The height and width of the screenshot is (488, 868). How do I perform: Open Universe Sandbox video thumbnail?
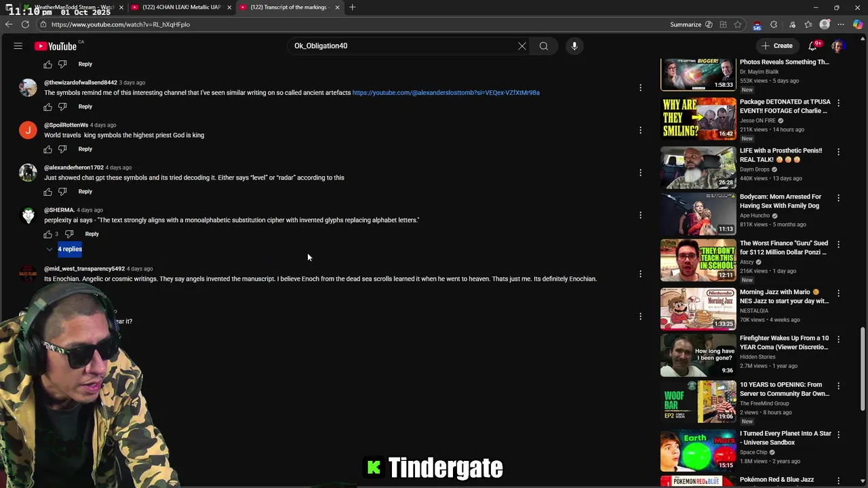pos(698,450)
